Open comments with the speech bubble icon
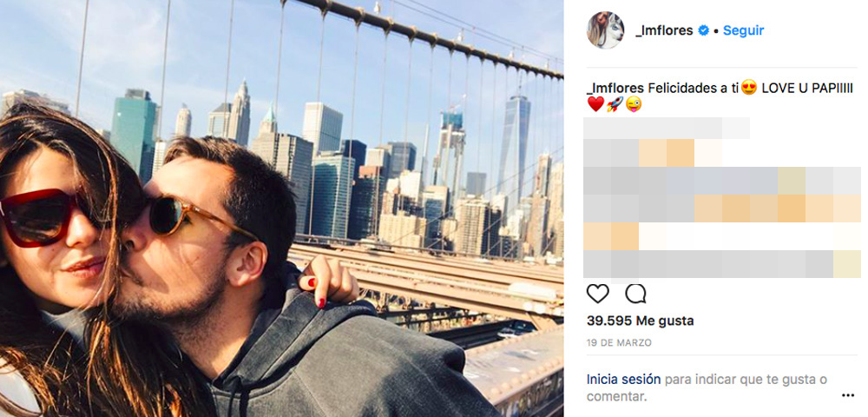 pos(635,294)
